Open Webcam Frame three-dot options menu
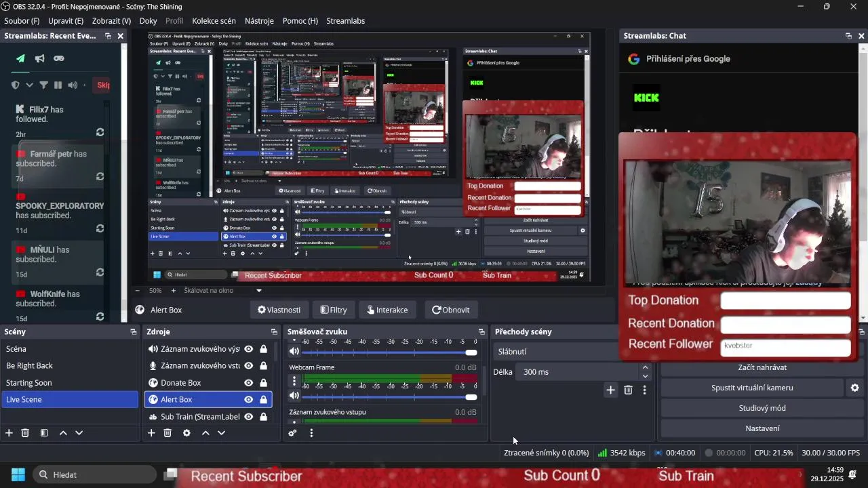This screenshot has height=488, width=868. tap(294, 382)
